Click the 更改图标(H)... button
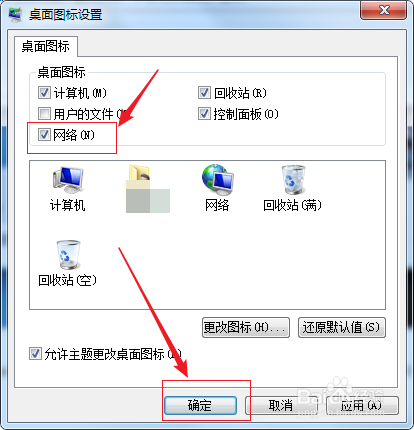 coord(246,327)
